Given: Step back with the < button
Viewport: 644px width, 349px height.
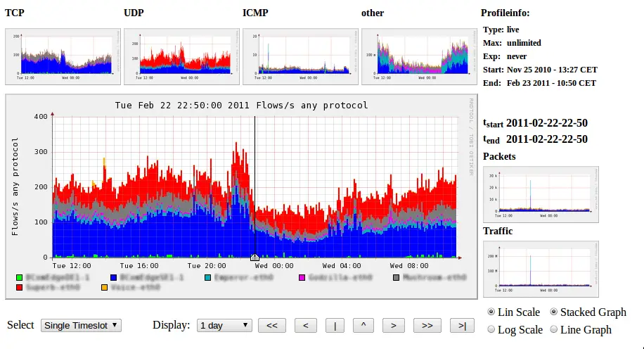Looking at the screenshot, I should tap(306, 326).
